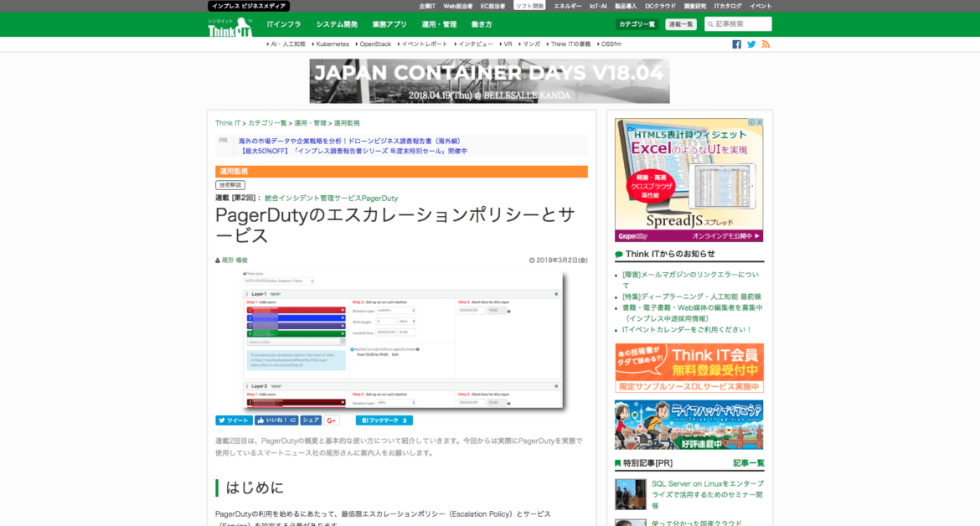
Task: Click the 連載一覧 button
Action: click(681, 24)
